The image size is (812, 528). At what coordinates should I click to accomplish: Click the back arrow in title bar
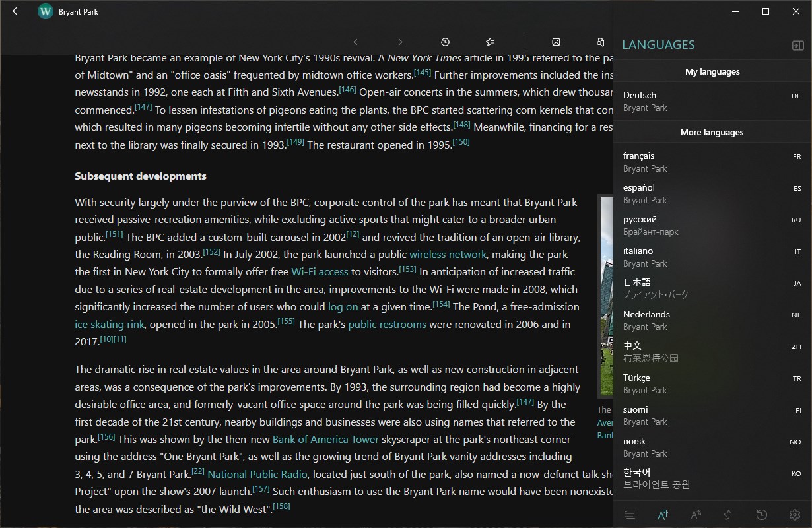(17, 11)
